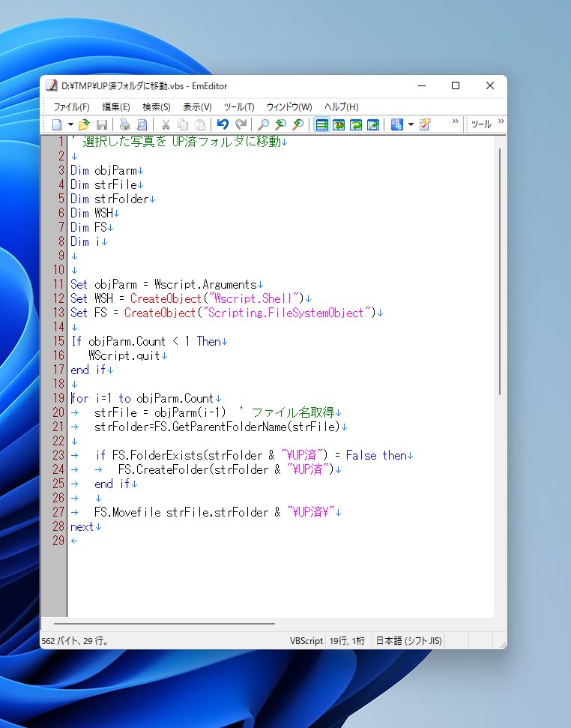Click the customize checklist icon
571x728 pixels.
tap(424, 124)
